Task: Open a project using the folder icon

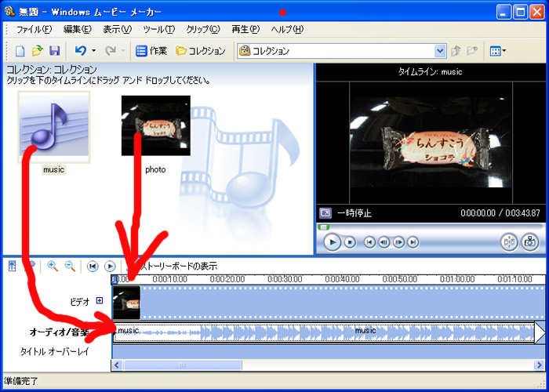Action: click(37, 51)
